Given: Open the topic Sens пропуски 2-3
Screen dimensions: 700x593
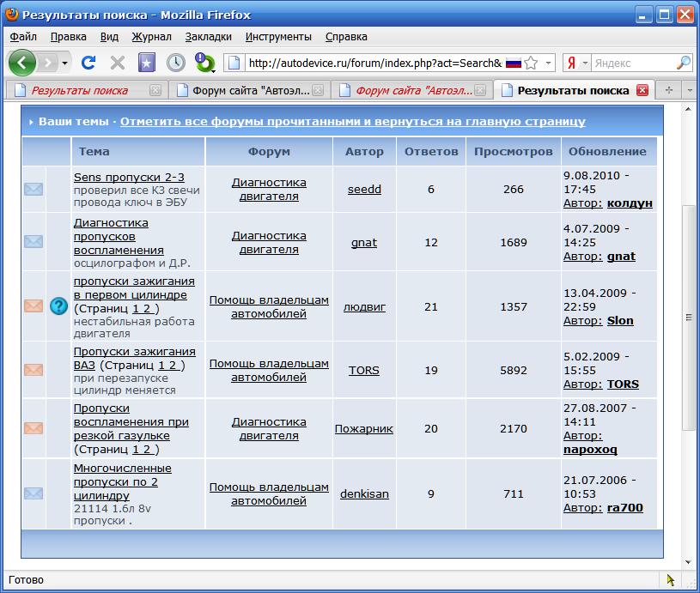Looking at the screenshot, I should click(x=129, y=177).
